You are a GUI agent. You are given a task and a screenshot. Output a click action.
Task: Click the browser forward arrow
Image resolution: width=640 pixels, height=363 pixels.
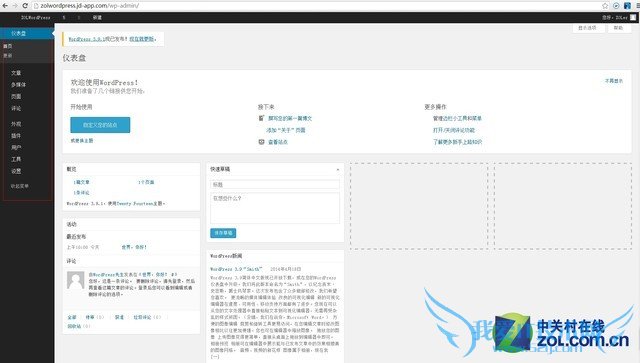[x=15, y=6]
